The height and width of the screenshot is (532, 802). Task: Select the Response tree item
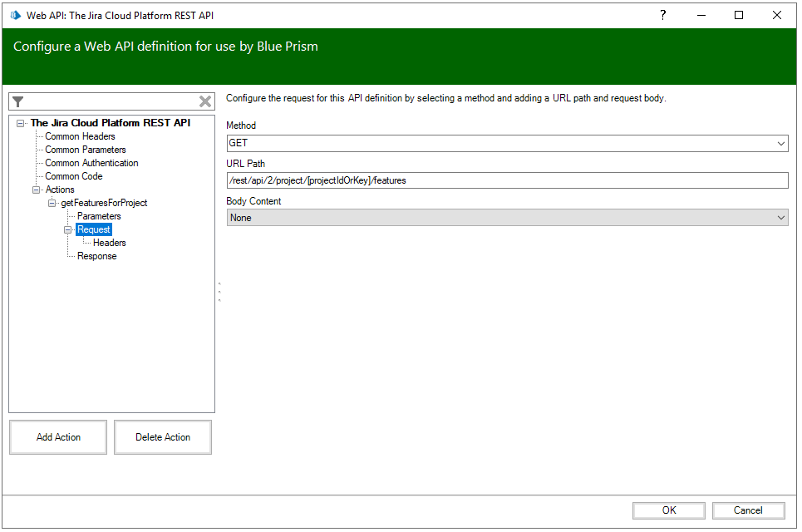tap(96, 255)
